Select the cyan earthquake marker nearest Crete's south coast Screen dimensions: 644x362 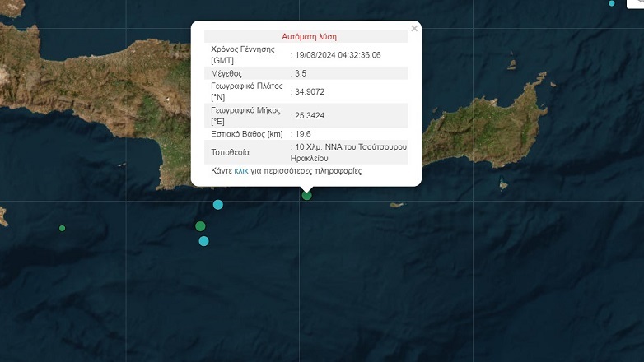[x=218, y=204]
